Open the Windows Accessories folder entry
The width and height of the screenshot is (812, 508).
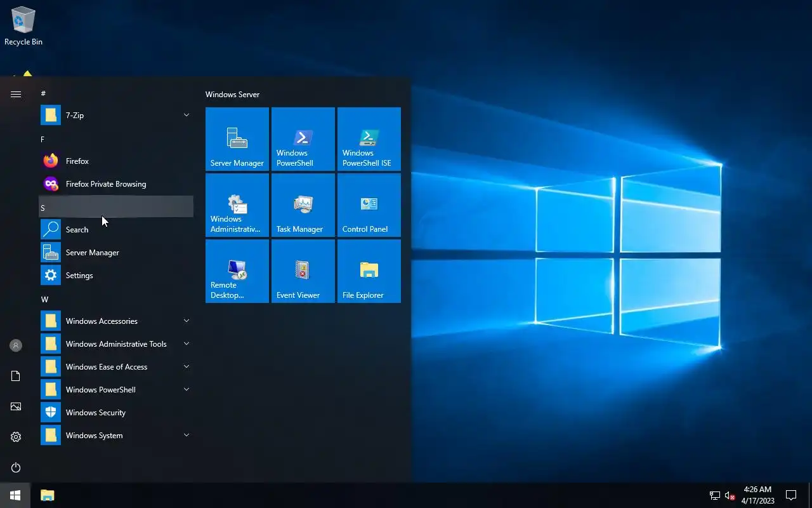[116, 321]
